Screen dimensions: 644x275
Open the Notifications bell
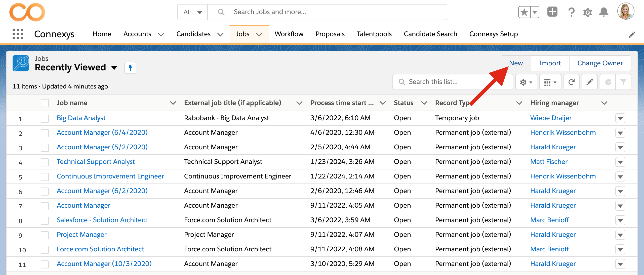(604, 12)
